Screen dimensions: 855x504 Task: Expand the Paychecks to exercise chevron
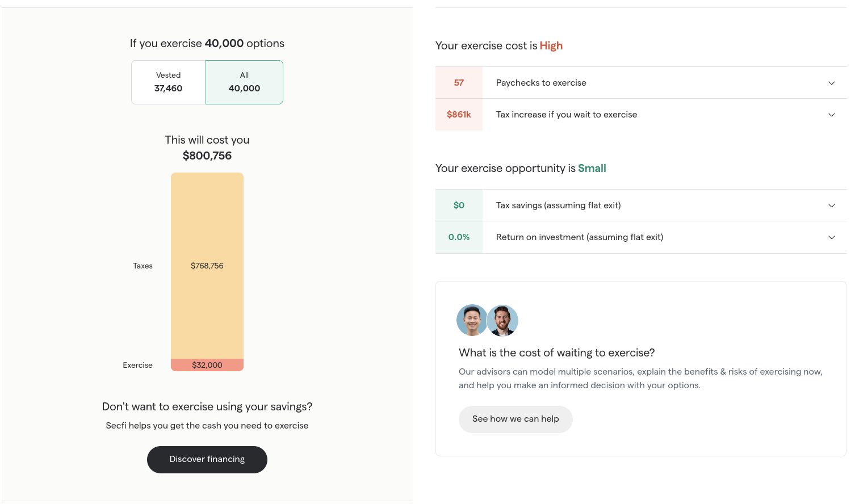[x=832, y=83]
